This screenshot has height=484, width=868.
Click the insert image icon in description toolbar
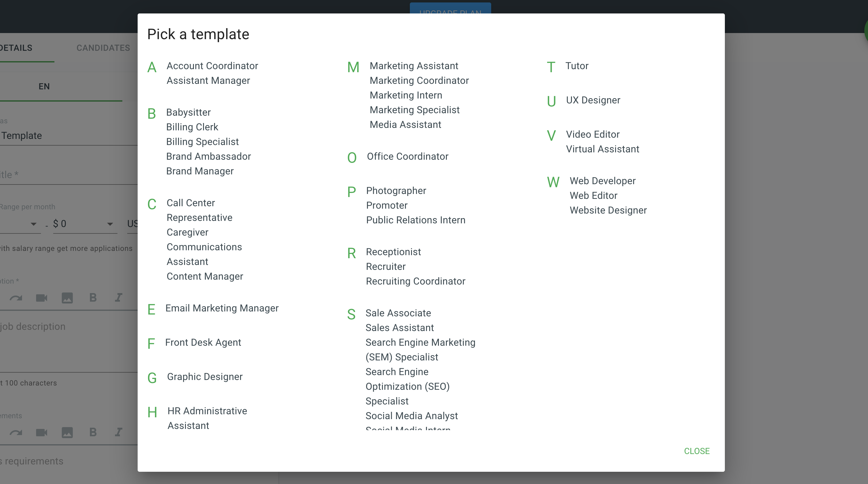click(67, 298)
